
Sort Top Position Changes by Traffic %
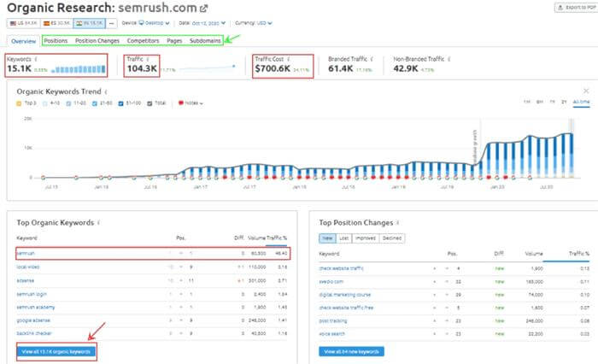(x=579, y=254)
